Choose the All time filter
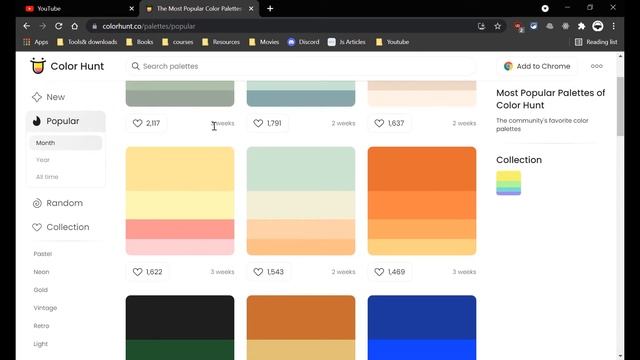Screen dimensions: 640x360 (47, 177)
